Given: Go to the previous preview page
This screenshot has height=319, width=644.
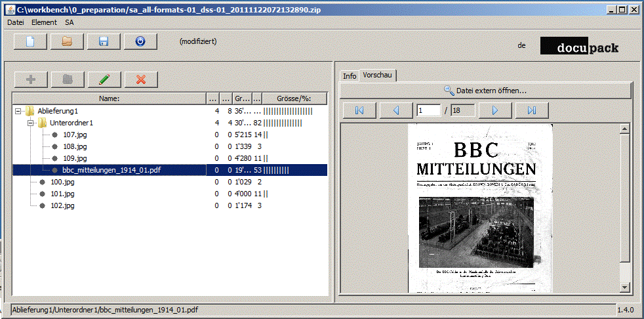Looking at the screenshot, I should coord(396,110).
